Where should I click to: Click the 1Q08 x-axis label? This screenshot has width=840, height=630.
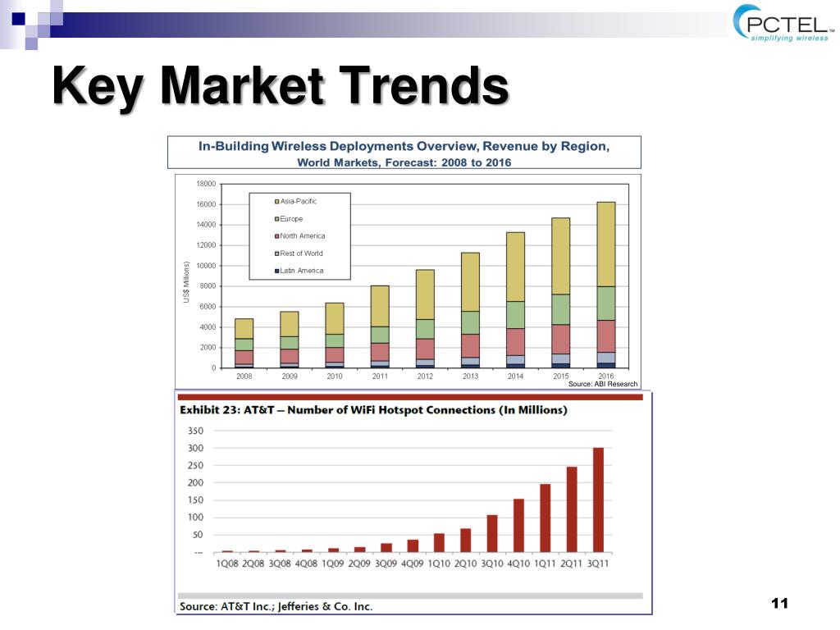point(226,564)
